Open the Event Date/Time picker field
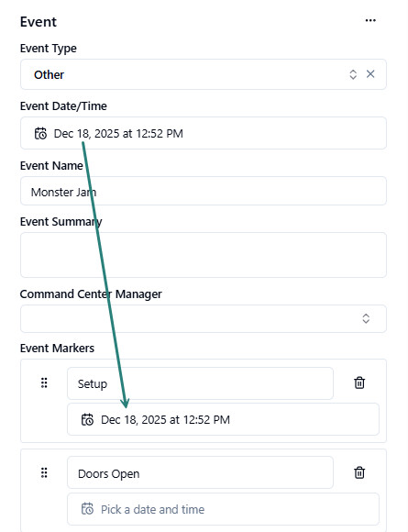The width and height of the screenshot is (408, 532). tap(204, 133)
